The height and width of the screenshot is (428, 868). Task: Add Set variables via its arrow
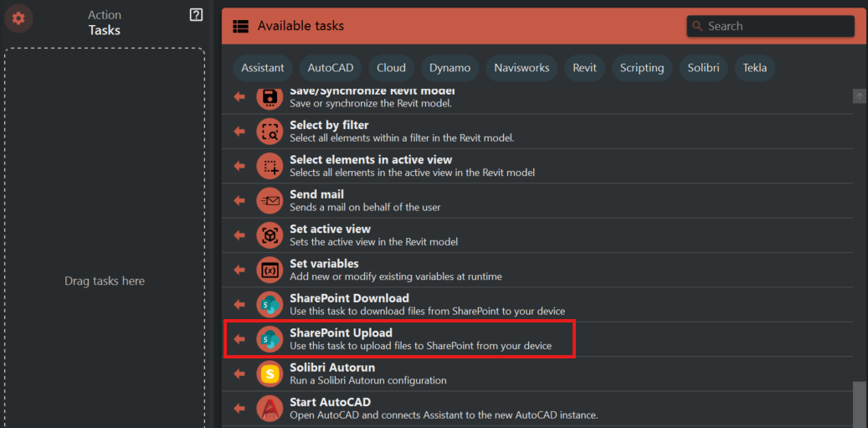coord(239,270)
